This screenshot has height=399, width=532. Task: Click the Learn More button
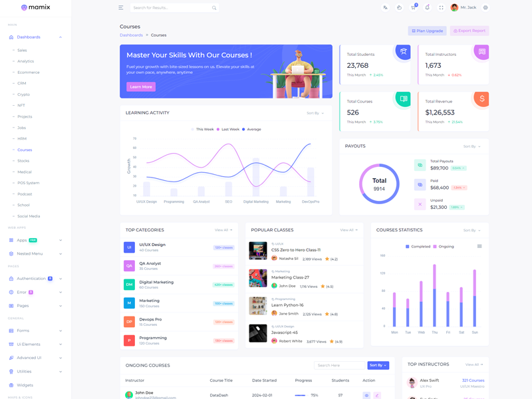141,86
